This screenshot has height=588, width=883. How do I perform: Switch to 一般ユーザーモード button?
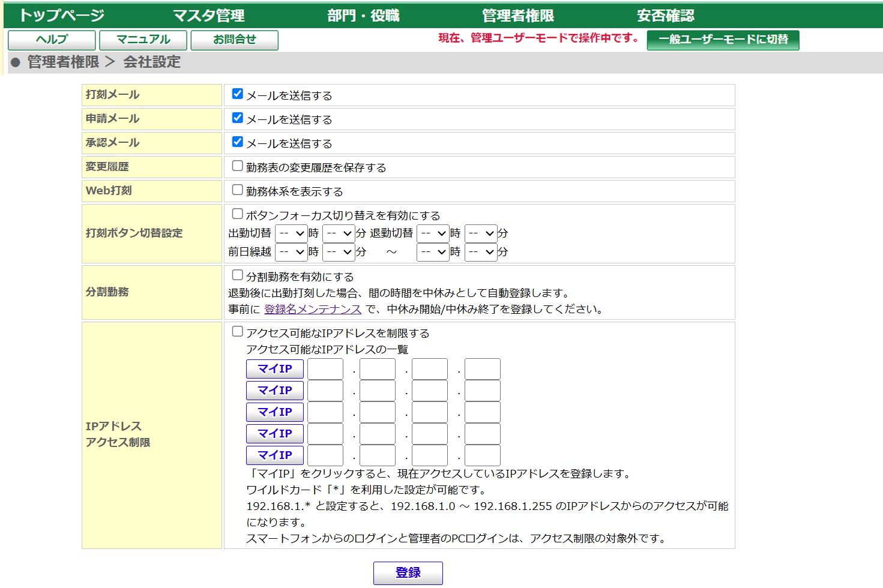pos(723,40)
